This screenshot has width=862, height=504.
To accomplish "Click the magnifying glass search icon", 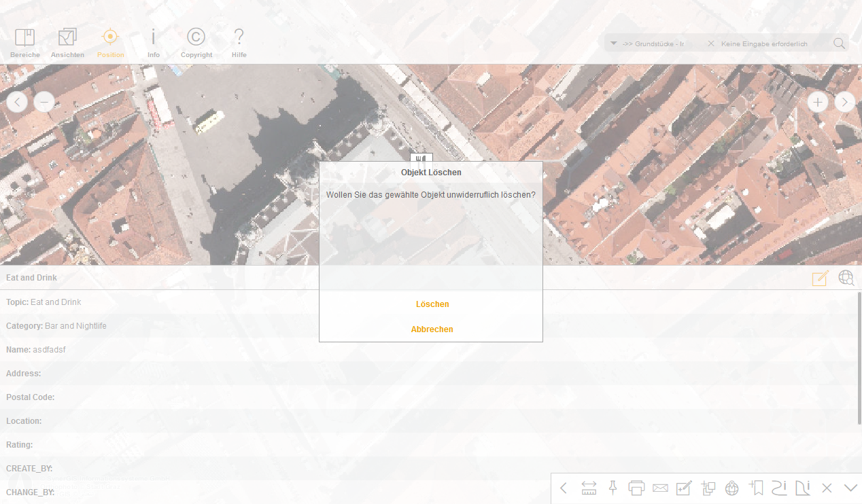I will [x=840, y=43].
